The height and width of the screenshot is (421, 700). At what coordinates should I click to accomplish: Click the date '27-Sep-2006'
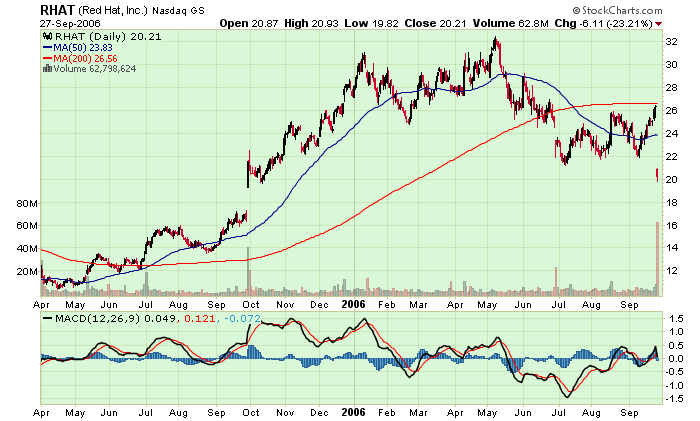[x=70, y=24]
